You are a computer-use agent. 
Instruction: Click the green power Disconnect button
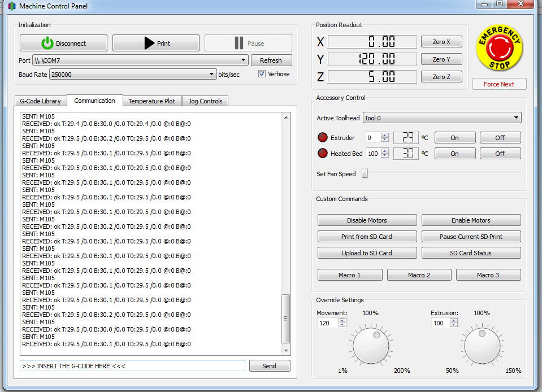[x=63, y=43]
